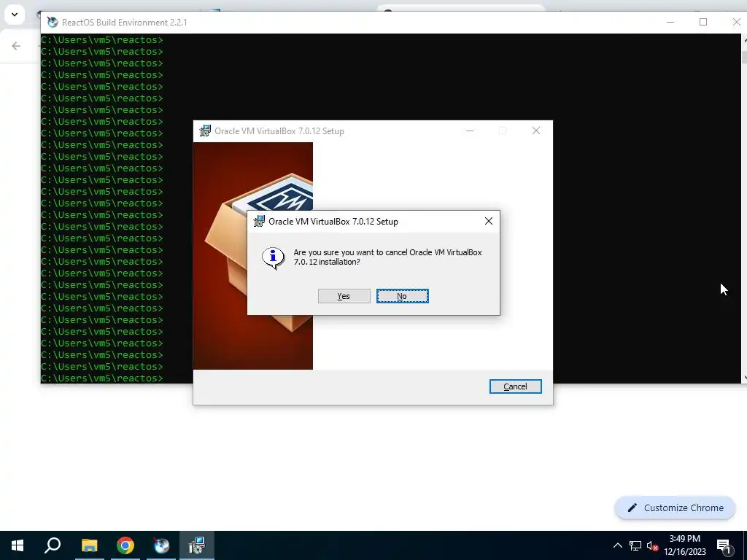The height and width of the screenshot is (560, 747).
Task: Click the muted volume tray icon
Action: pyautogui.click(x=653, y=545)
